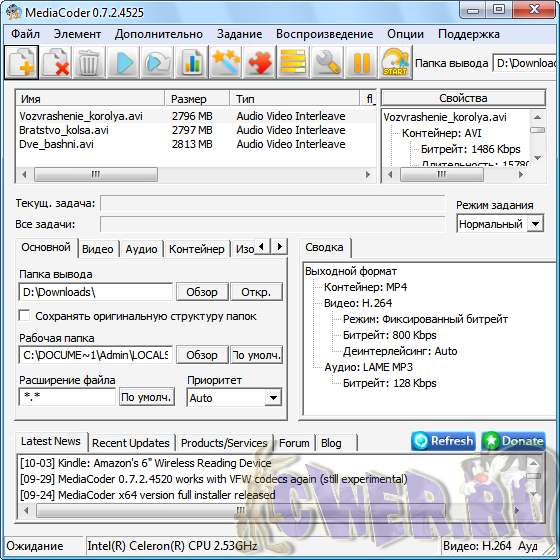Click the Remove file icon with red X
Screen dimensions: 560x560
click(55, 62)
